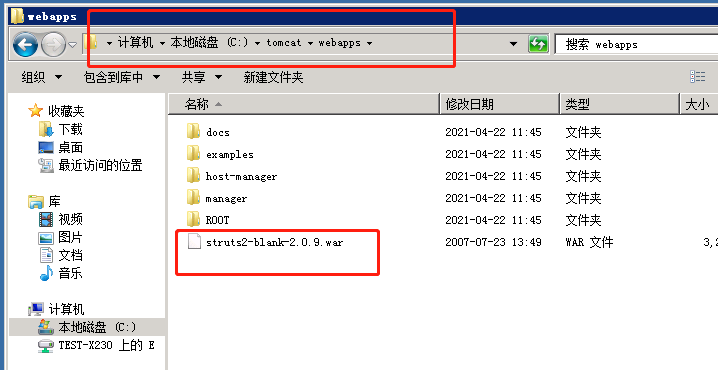Click the examples folder name

coord(229,154)
